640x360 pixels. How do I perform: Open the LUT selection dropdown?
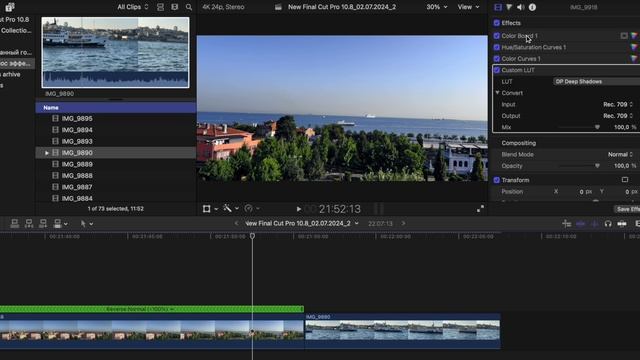(596, 82)
